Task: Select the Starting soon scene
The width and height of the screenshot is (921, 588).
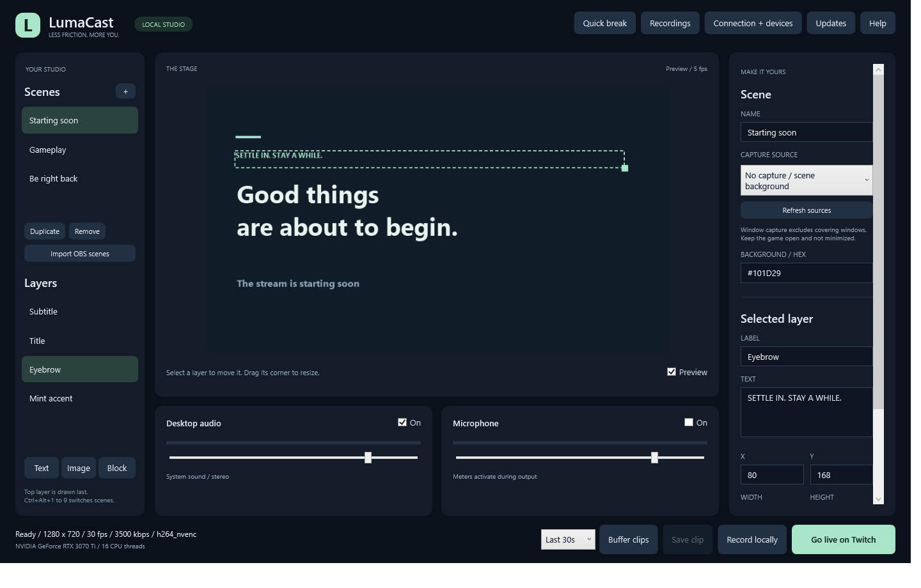Action: [x=80, y=120]
